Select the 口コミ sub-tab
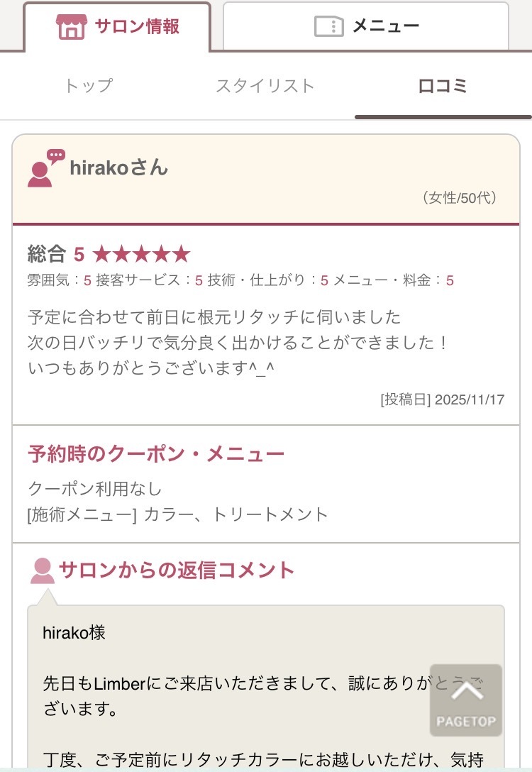 tap(443, 86)
